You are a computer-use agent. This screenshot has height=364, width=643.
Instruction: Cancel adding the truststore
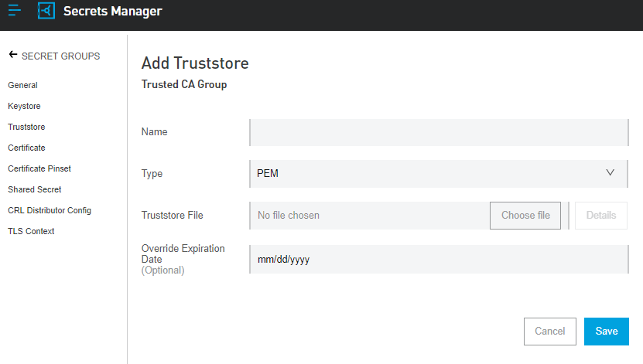click(549, 331)
